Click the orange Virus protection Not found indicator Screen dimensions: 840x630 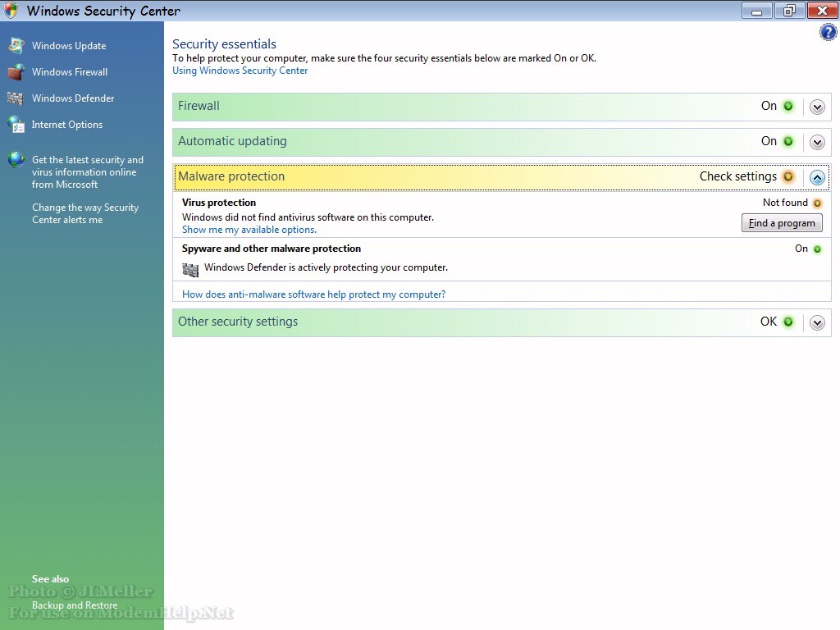coord(817,203)
